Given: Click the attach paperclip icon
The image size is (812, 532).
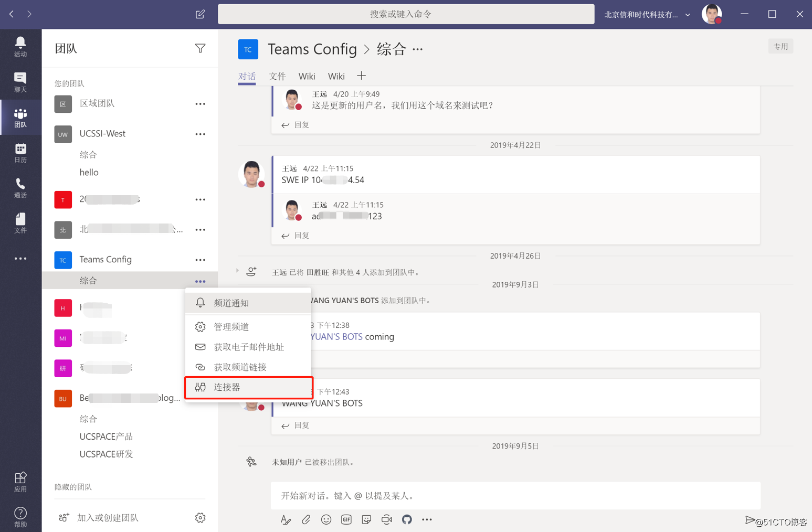Looking at the screenshot, I should coord(306,519).
